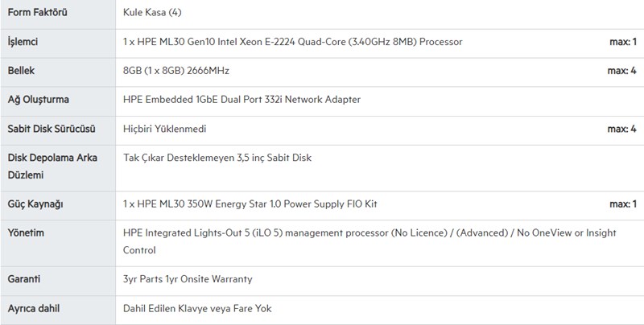Click max: 4 in Sabit Disk Sürücüsü row

pyautogui.click(x=622, y=129)
